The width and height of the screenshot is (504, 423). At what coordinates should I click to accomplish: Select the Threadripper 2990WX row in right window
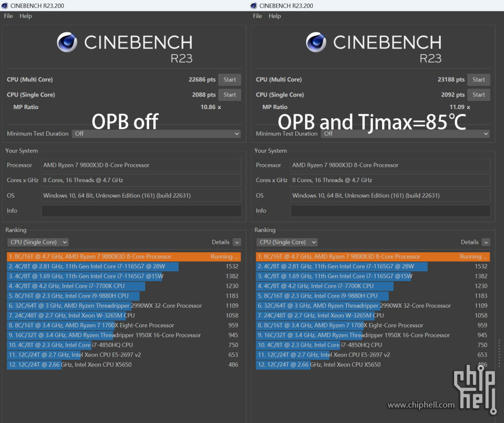(x=373, y=306)
